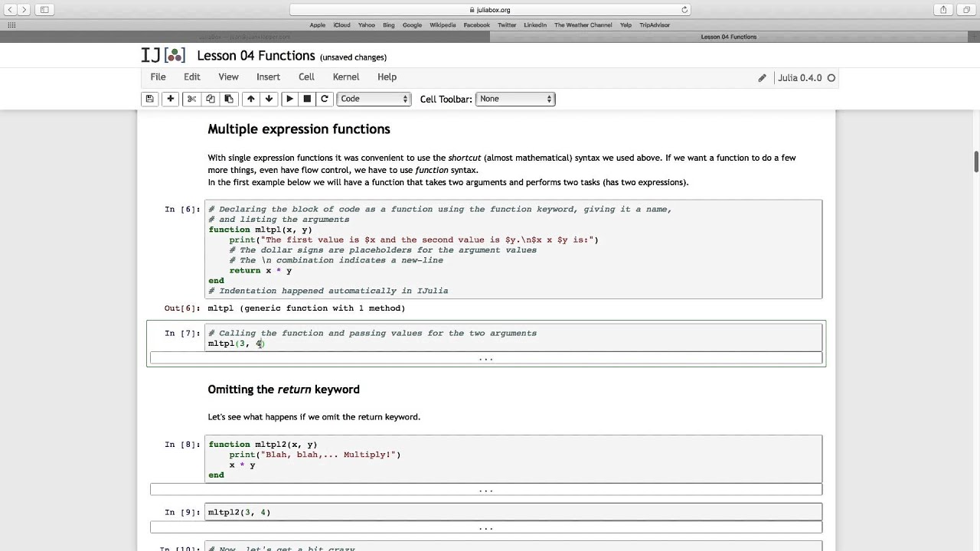980x551 pixels.
Task: Interrupt the kernel with stop icon
Action: 307,99
